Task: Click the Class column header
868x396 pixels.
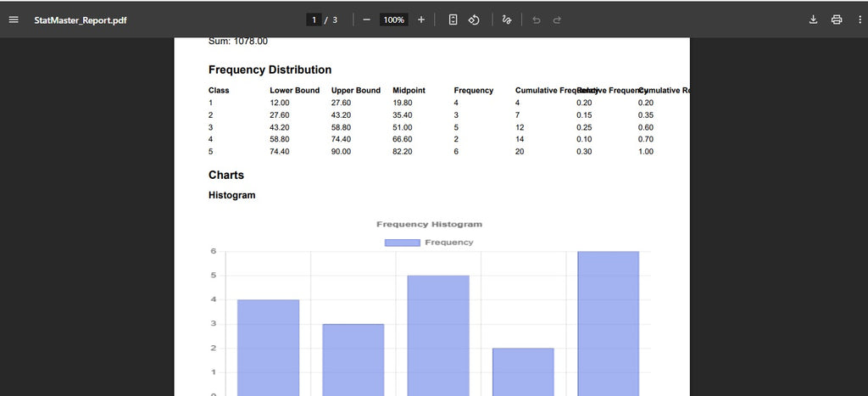Action: point(219,90)
